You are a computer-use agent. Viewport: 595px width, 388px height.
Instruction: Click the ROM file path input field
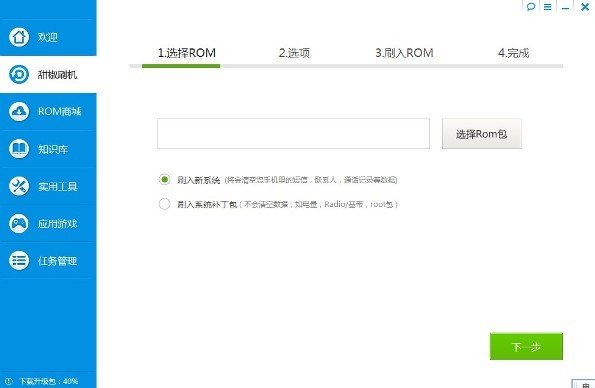(x=293, y=133)
